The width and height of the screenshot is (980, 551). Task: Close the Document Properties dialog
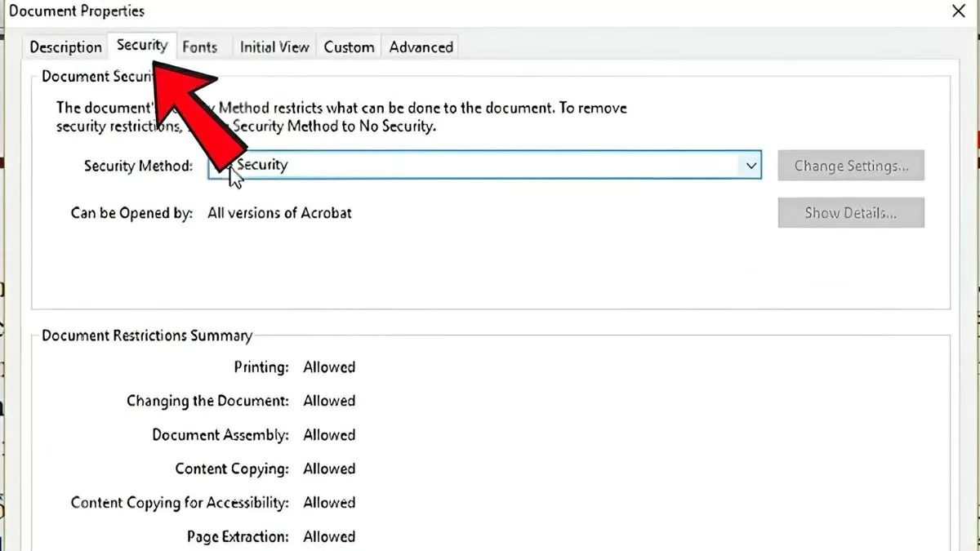[958, 11]
